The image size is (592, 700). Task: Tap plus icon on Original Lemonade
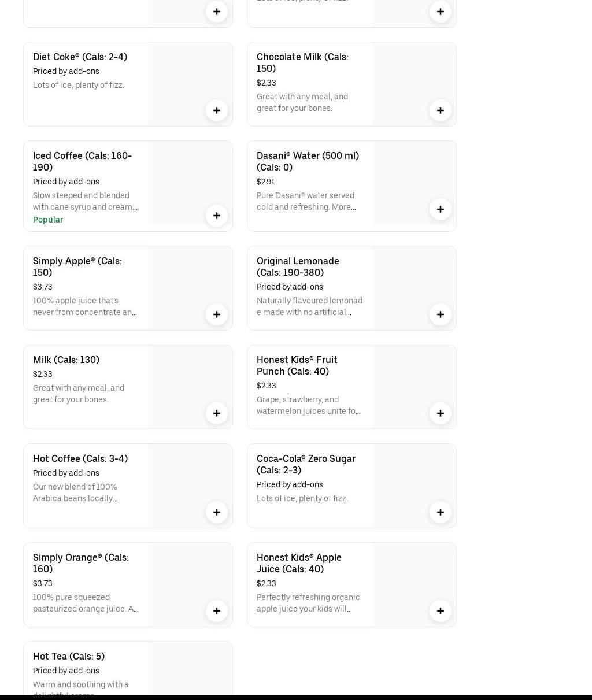point(441,314)
